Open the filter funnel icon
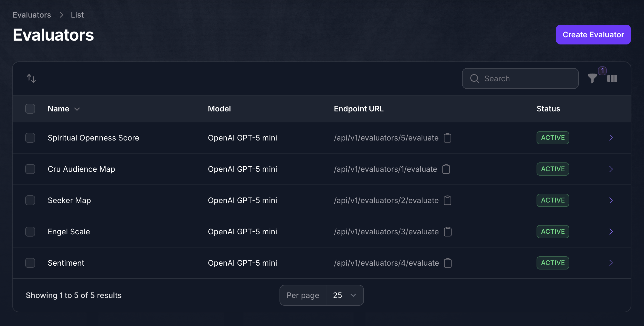The height and width of the screenshot is (326, 644). [x=592, y=78]
